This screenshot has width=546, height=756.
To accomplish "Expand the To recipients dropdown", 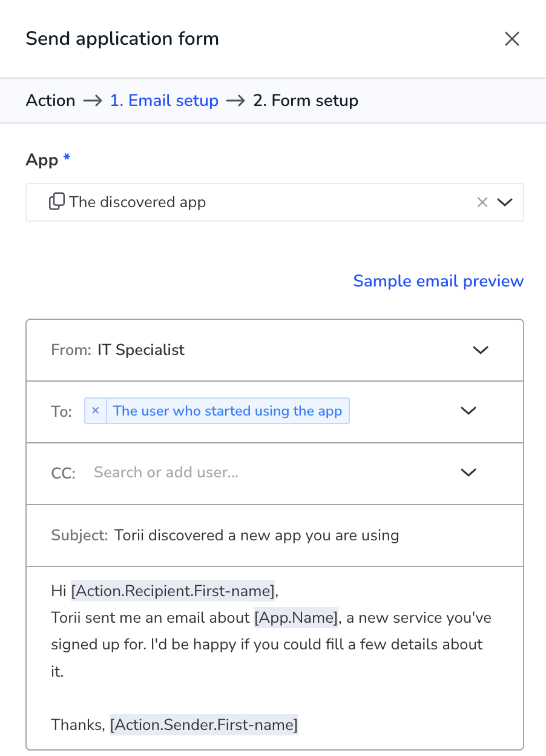I will pyautogui.click(x=469, y=411).
